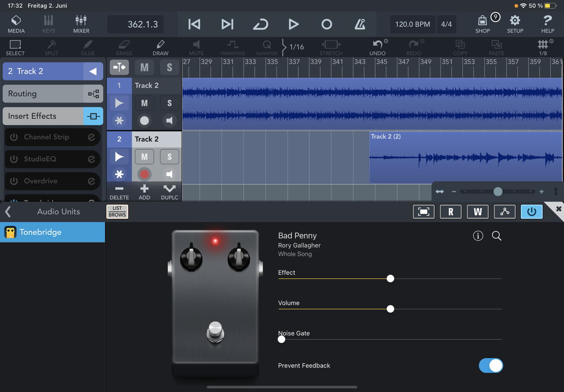Screen dimensions: 564x392
Task: Arm recording on track 1
Action: point(145,121)
